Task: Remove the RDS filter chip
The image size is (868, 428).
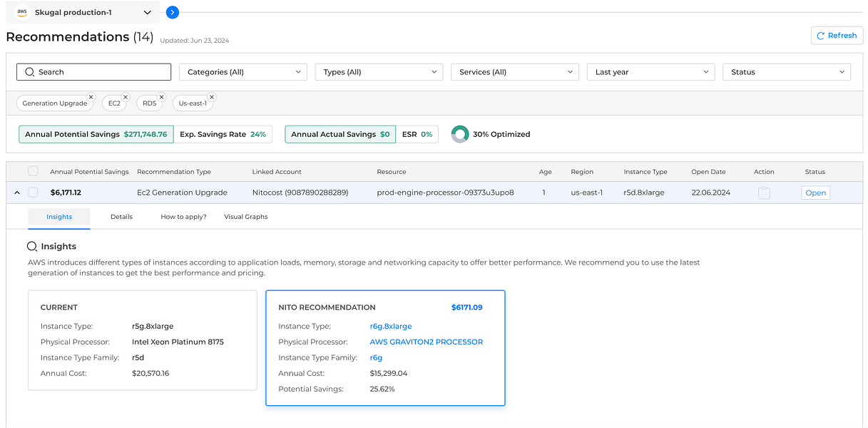Action: tap(161, 97)
